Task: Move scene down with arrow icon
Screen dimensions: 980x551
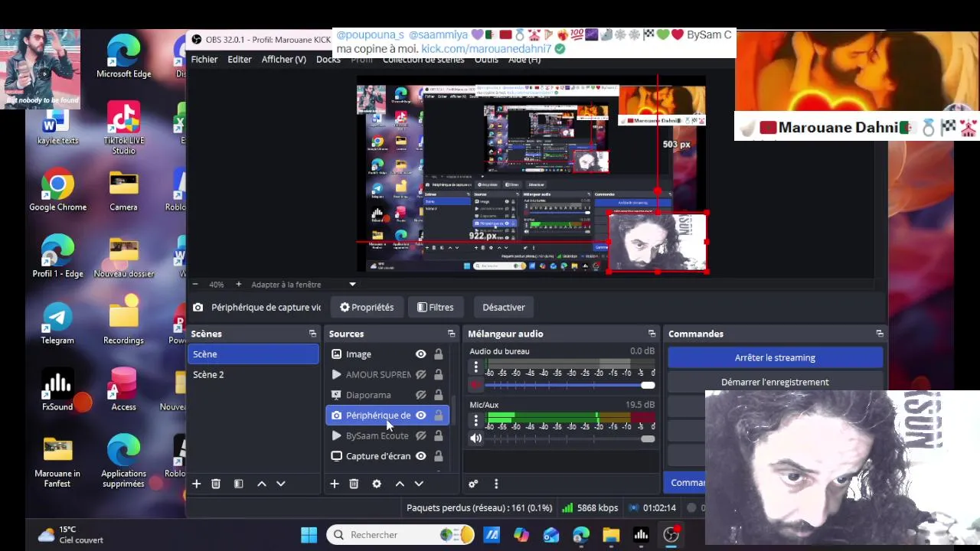Action: (x=281, y=484)
